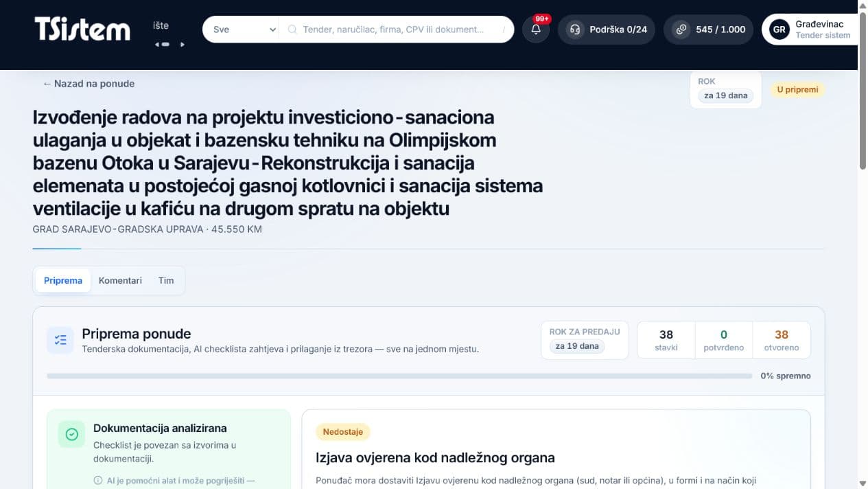868x489 pixels.
Task: Click the Nedostaje badge
Action: click(343, 432)
